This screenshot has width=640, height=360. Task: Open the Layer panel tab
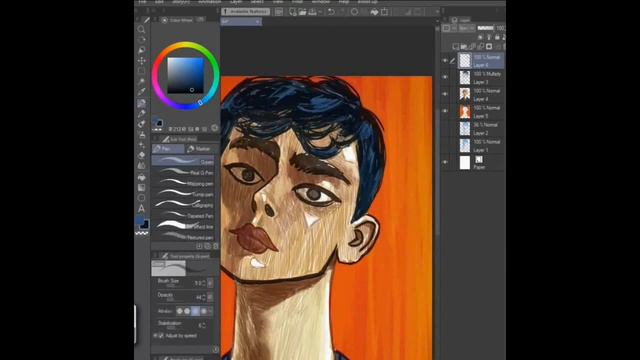coord(460,20)
